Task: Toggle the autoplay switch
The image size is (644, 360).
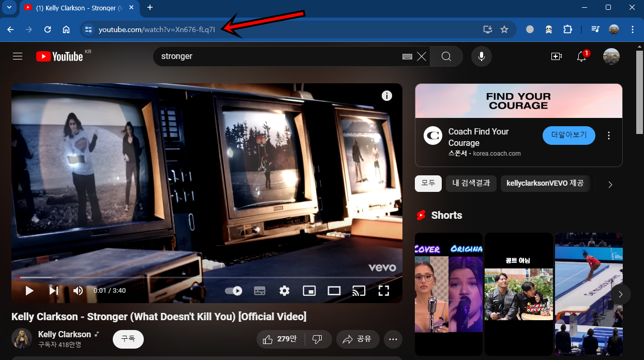Action: tap(234, 291)
